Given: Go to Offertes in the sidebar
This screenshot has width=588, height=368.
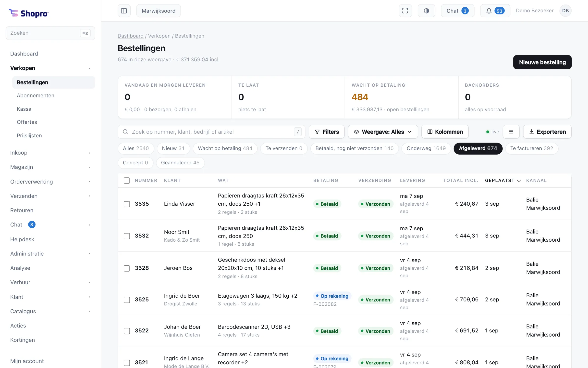Looking at the screenshot, I should [x=53, y=122].
